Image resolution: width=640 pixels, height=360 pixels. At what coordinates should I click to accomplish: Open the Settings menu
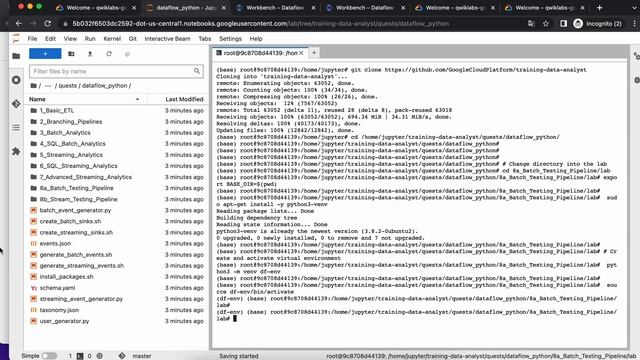pos(230,39)
